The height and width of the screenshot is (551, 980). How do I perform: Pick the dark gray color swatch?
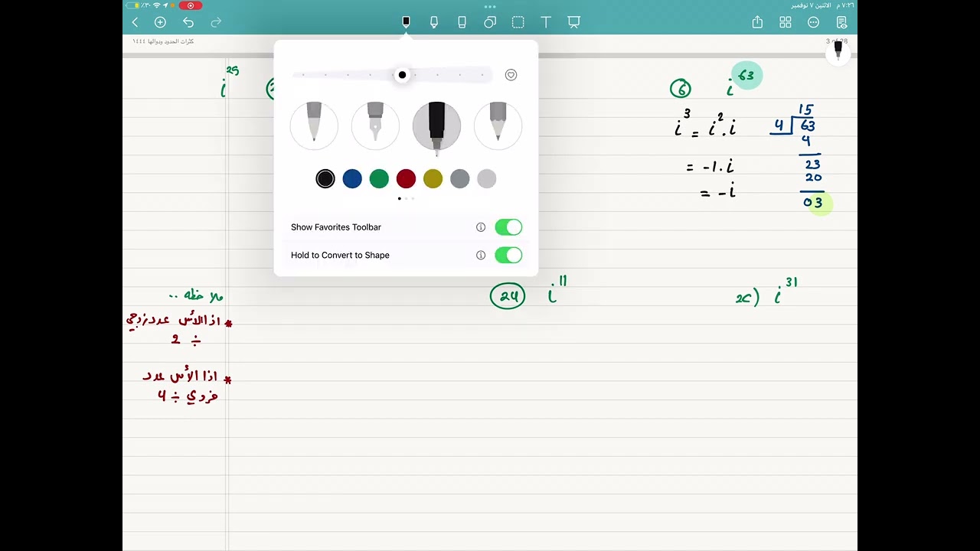pyautogui.click(x=459, y=179)
